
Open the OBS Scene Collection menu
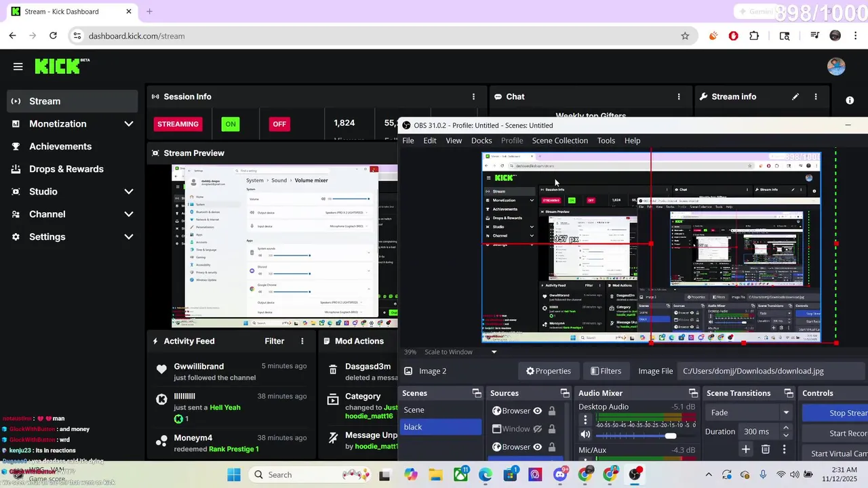pyautogui.click(x=560, y=140)
